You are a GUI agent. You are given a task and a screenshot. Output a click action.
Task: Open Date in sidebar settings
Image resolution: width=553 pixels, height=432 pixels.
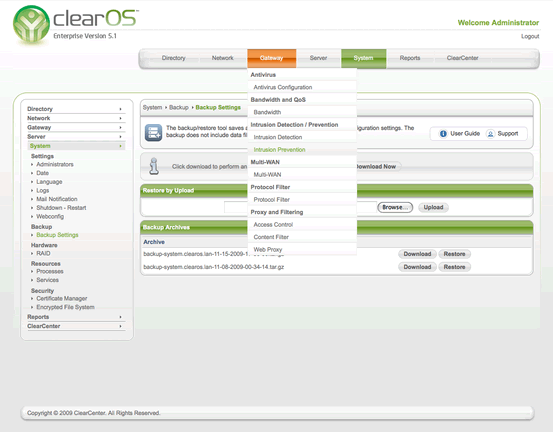tap(43, 173)
